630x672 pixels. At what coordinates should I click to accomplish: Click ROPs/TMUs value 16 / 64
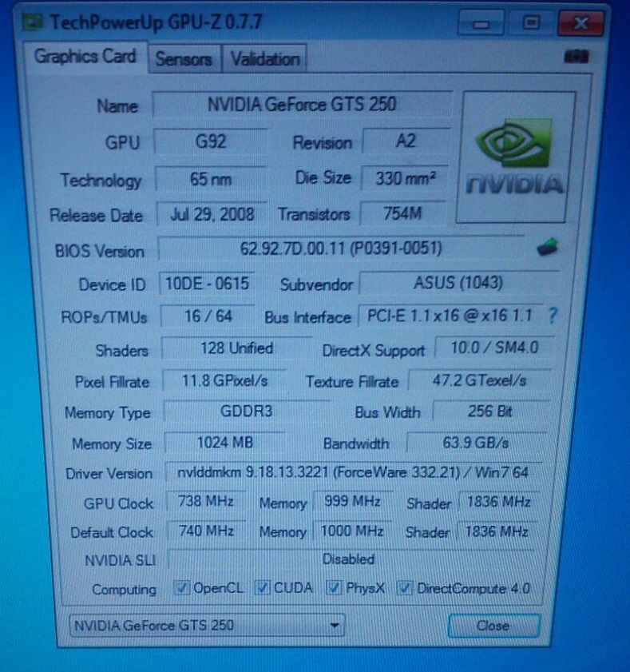coord(208,316)
